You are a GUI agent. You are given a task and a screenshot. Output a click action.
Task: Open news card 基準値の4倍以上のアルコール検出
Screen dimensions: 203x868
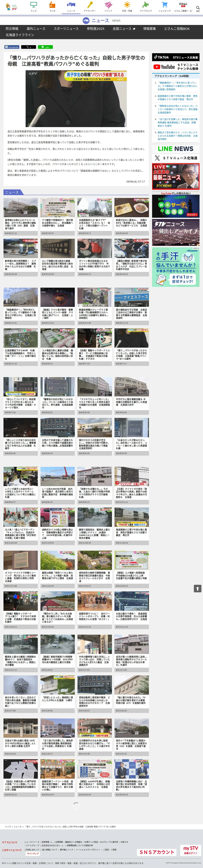(21, 216)
